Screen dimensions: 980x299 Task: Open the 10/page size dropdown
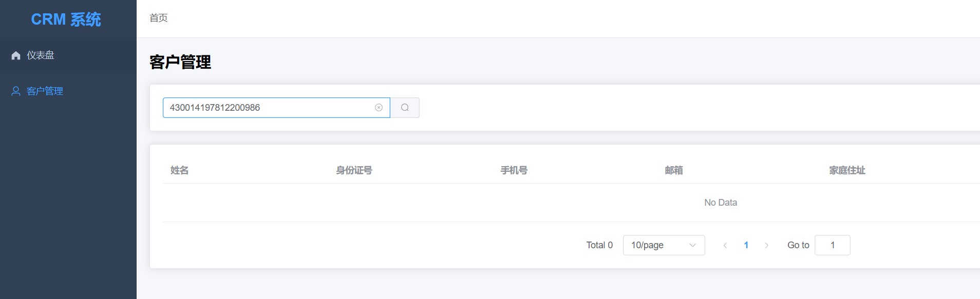coord(664,245)
